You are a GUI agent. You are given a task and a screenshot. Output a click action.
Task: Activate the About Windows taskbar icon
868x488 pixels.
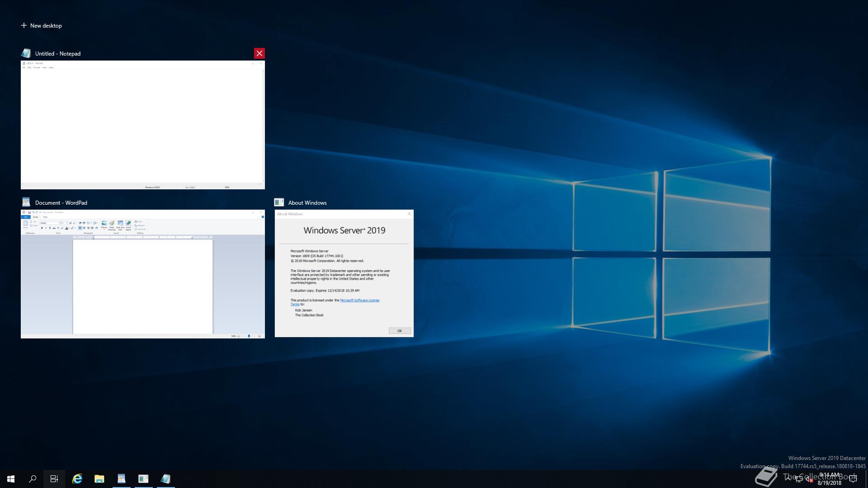click(x=144, y=479)
